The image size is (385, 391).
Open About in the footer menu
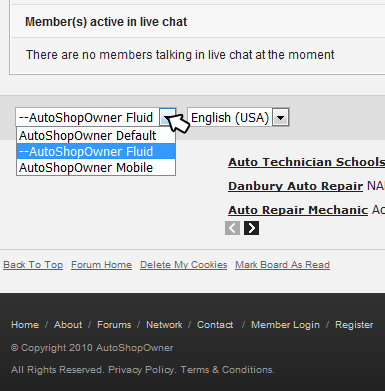pyautogui.click(x=68, y=325)
